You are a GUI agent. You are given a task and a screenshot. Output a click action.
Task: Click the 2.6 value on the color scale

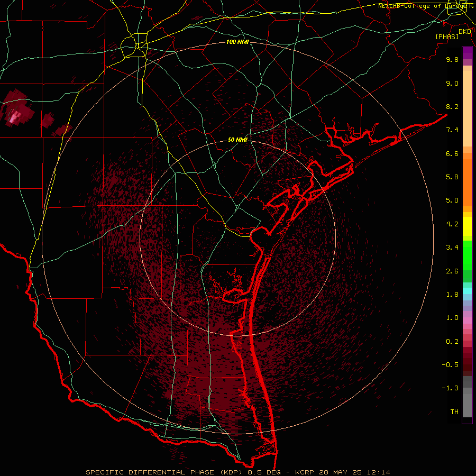pos(452,271)
